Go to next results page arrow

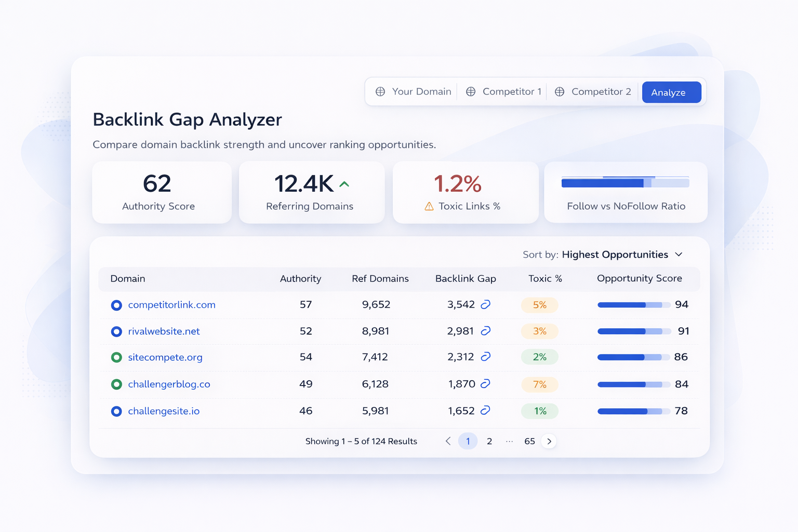(549, 441)
